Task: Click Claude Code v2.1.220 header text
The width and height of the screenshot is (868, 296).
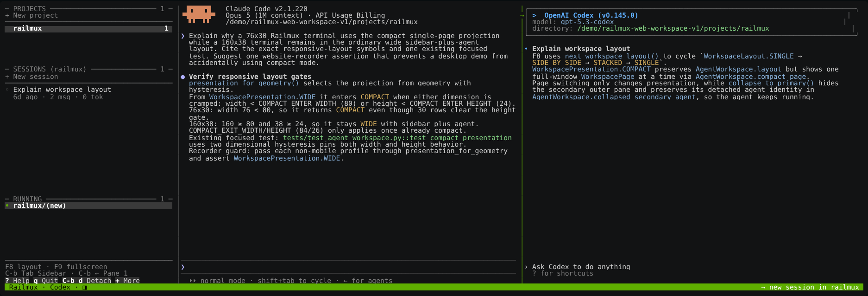Action: (x=266, y=9)
